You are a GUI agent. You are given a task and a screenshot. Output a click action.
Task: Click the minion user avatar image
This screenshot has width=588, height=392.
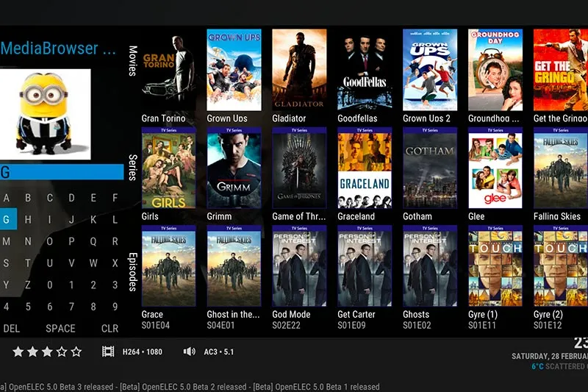pos(45,114)
